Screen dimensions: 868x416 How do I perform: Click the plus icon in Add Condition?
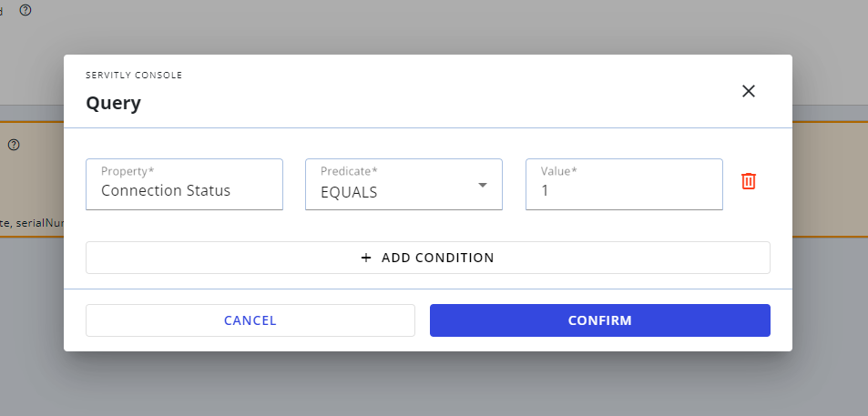point(366,258)
